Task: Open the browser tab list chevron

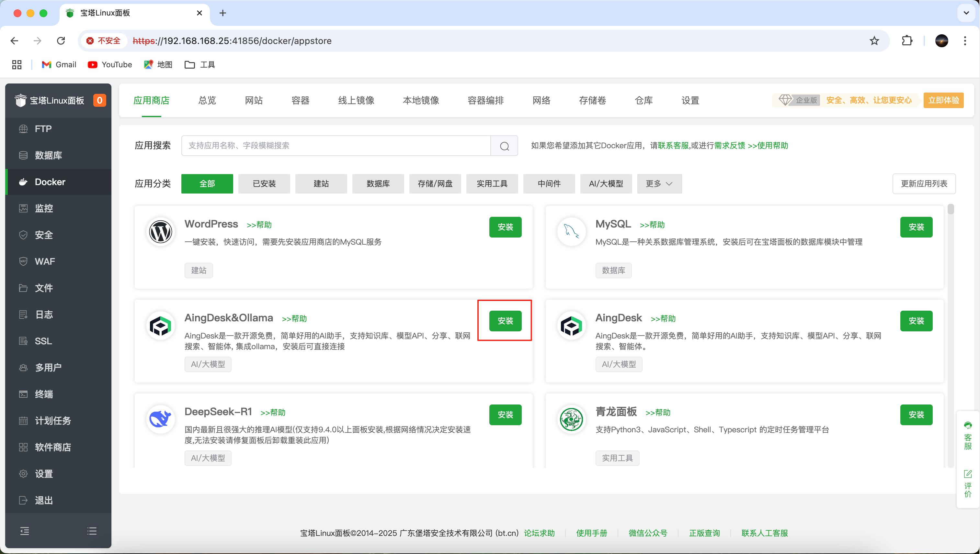Action: pos(966,13)
